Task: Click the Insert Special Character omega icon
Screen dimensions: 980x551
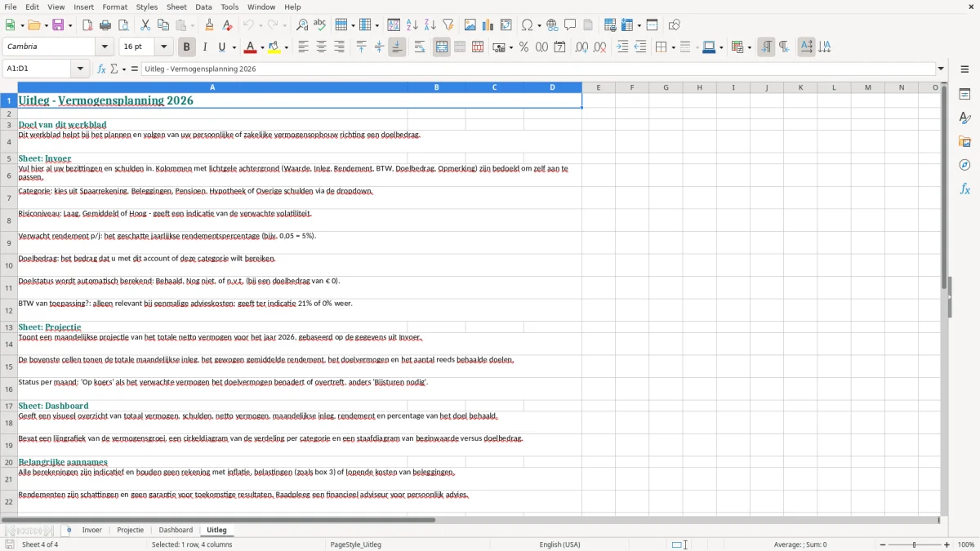Action: click(527, 25)
